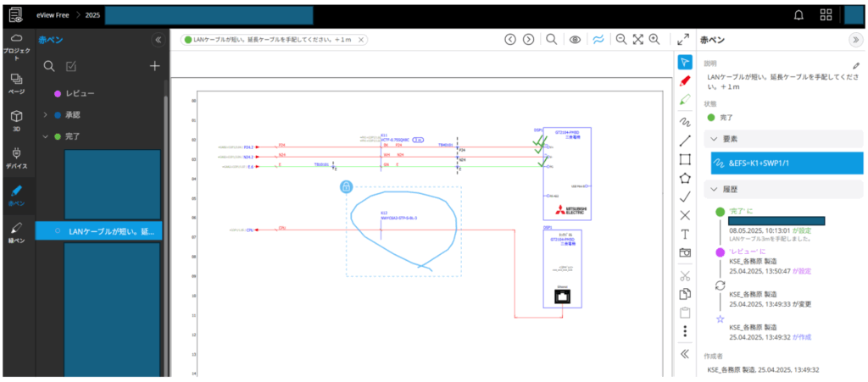The image size is (868, 382).
Task: Toggle the eye visibility icon in toolbar
Action: [x=575, y=39]
